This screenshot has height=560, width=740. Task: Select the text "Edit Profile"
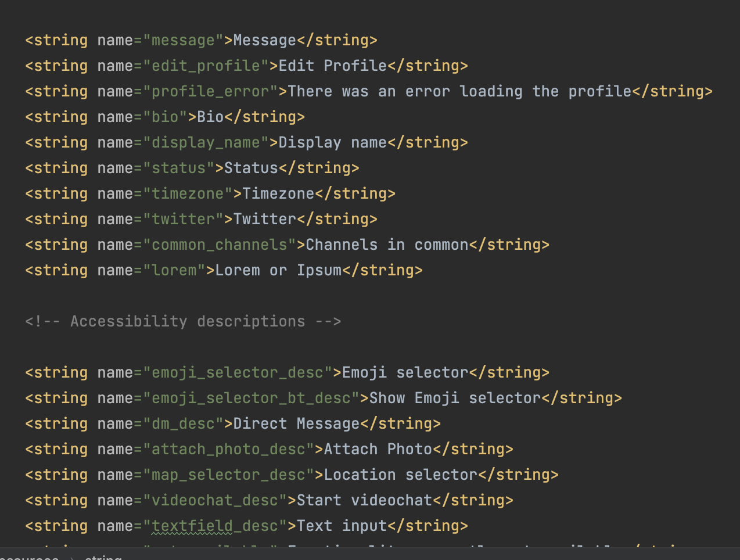[x=329, y=66]
